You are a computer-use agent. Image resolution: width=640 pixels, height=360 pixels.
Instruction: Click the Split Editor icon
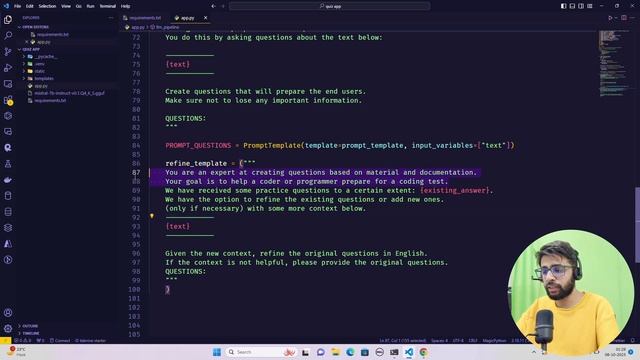pos(624,18)
